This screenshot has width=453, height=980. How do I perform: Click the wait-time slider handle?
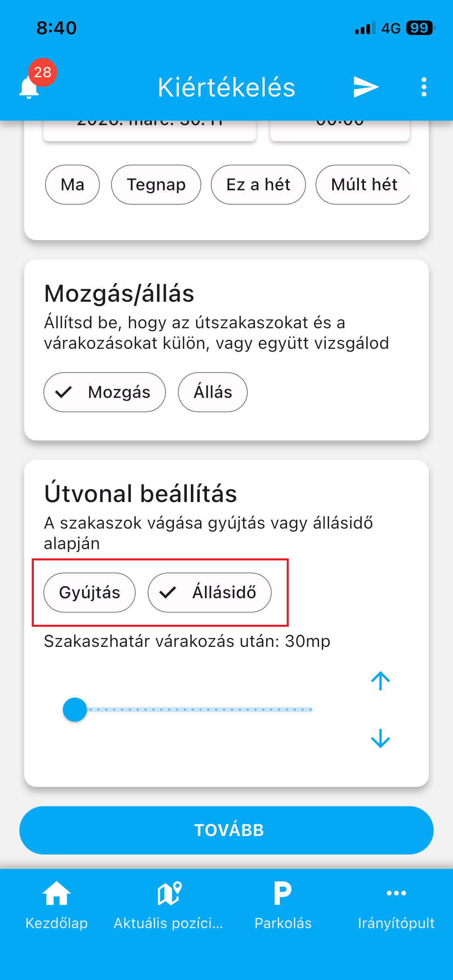(x=75, y=710)
